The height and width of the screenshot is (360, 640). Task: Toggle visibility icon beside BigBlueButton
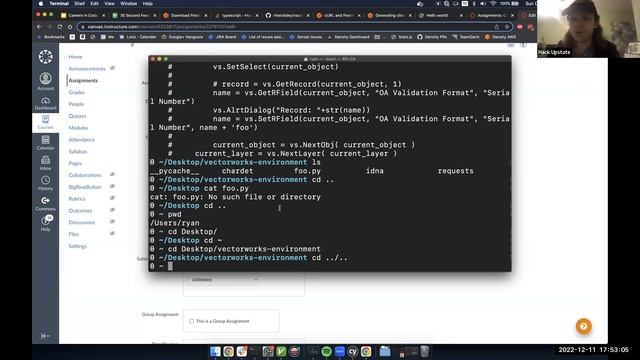tap(112, 186)
